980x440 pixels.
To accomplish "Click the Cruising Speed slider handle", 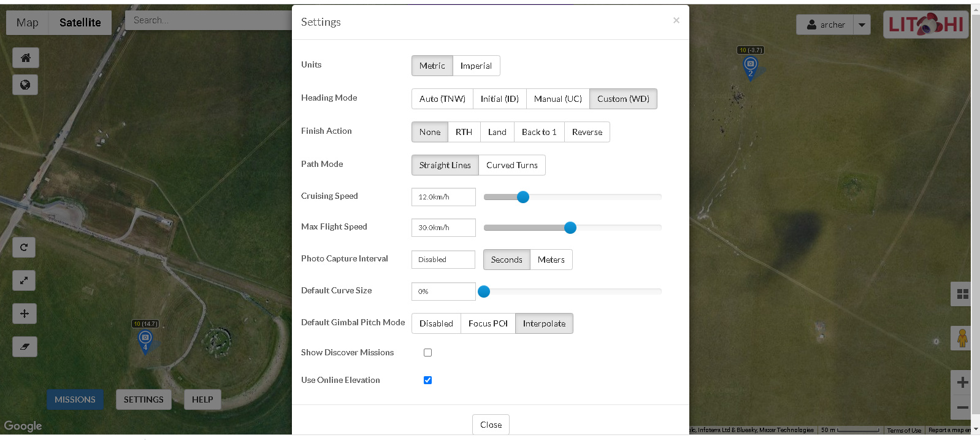I will point(523,197).
